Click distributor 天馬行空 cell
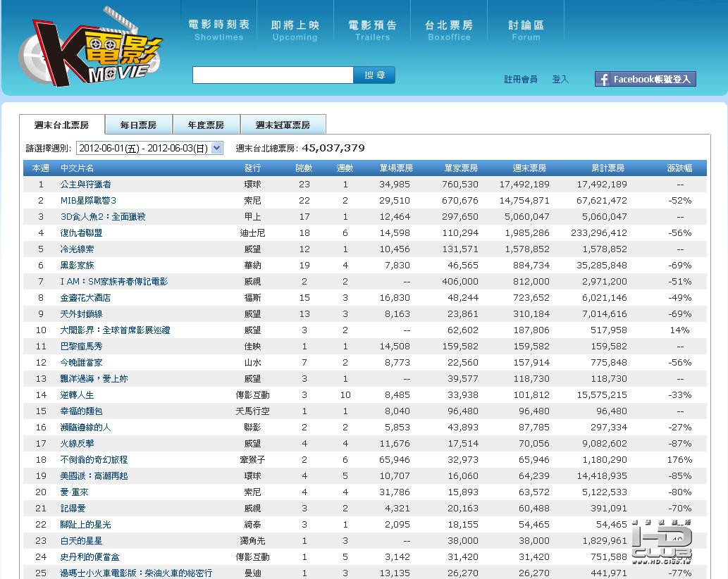728x579 pixels. (252, 411)
